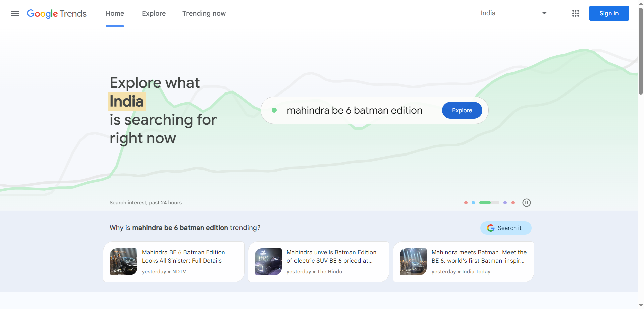644x309 pixels.
Task: Click the Sign in button
Action: [x=609, y=13]
